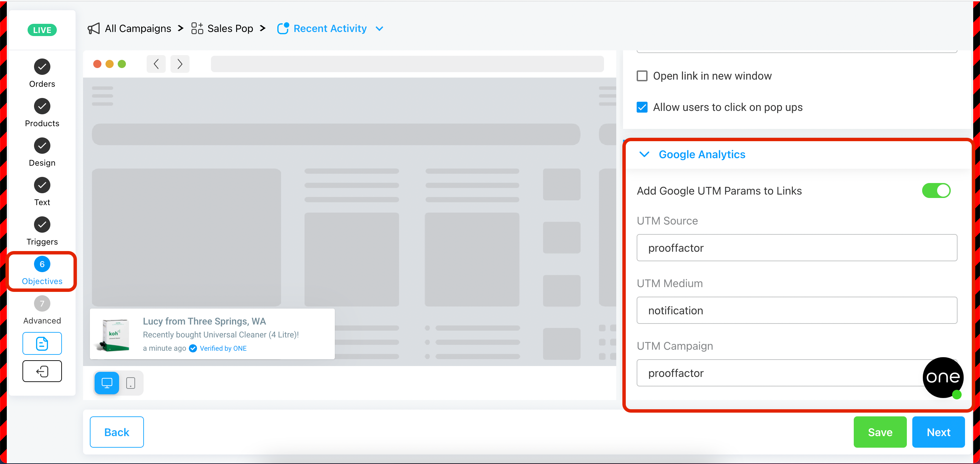Click Recently bought Universal Cleaner text
The width and height of the screenshot is (980, 464).
click(220, 335)
